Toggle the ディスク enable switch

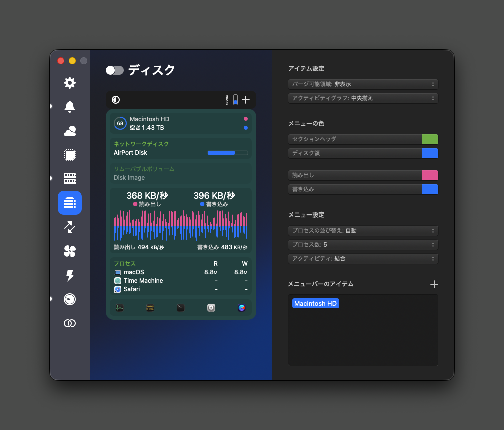(x=115, y=70)
